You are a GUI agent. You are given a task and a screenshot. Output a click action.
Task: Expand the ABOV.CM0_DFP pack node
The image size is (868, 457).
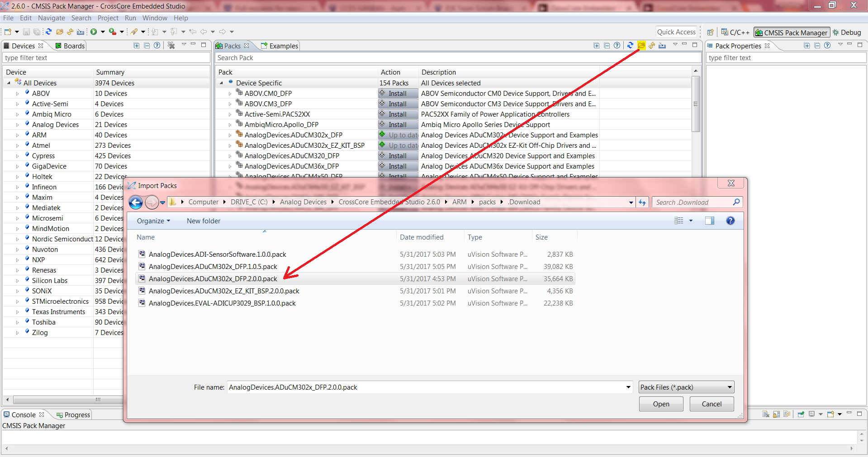click(x=230, y=94)
